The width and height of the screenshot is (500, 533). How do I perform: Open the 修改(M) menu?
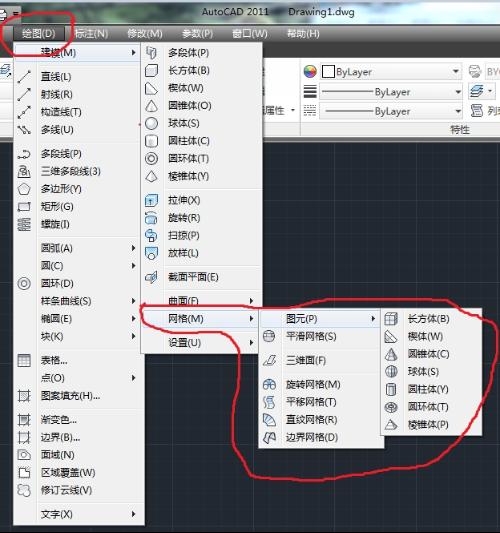145,34
